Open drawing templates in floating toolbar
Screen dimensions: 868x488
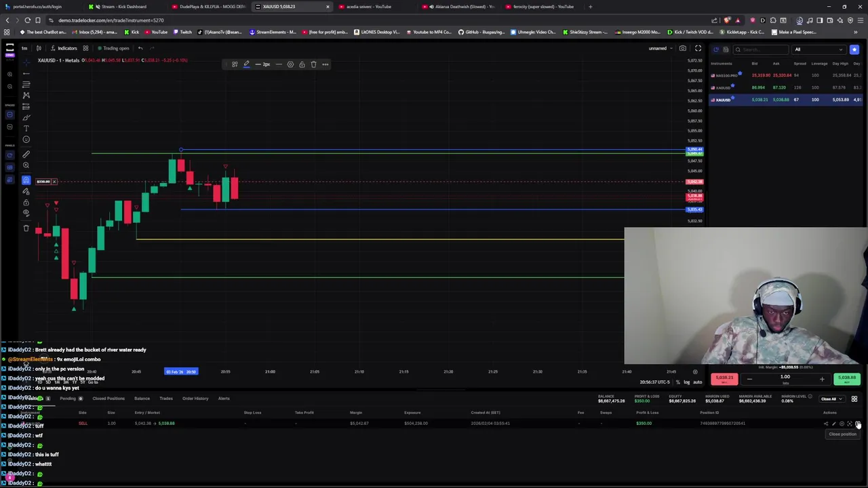[x=235, y=64]
